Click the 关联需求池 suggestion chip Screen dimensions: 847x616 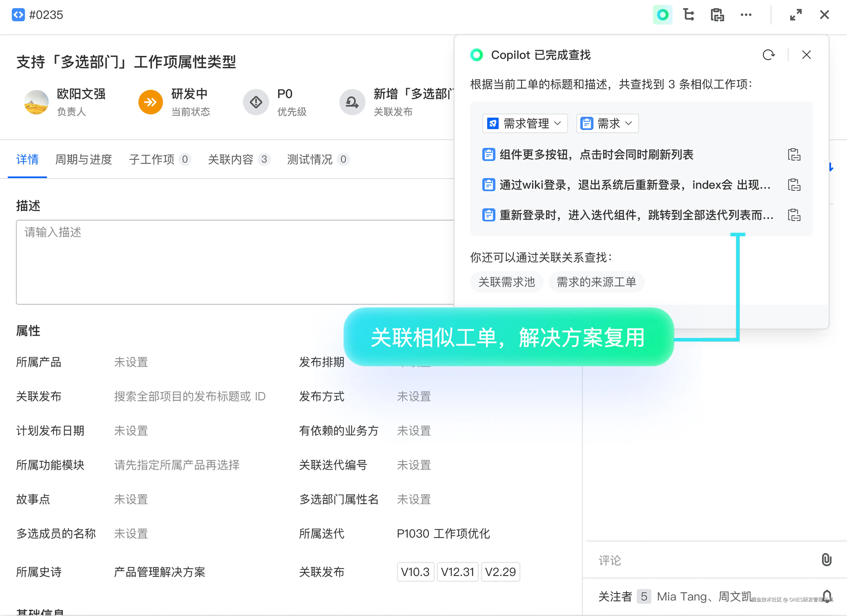click(506, 282)
